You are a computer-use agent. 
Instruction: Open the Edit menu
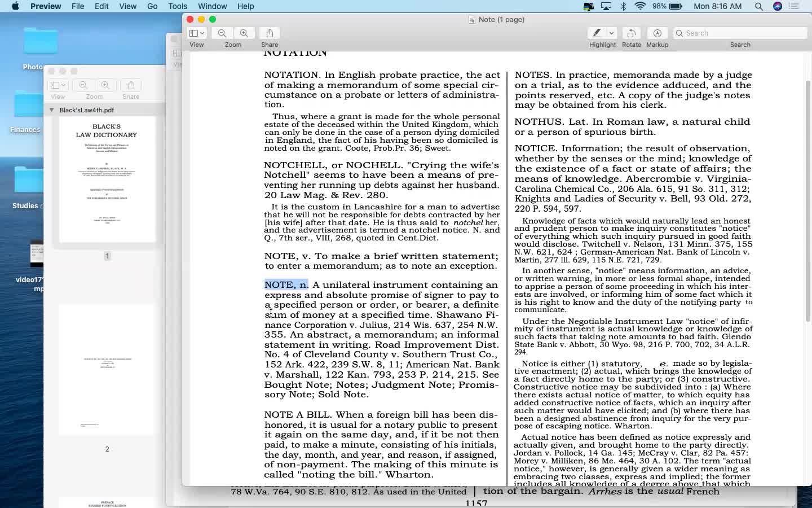pos(101,6)
